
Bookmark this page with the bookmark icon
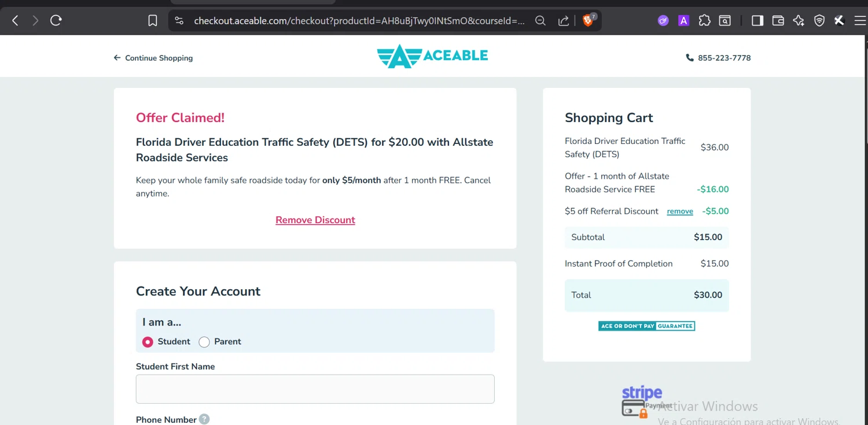point(153,21)
